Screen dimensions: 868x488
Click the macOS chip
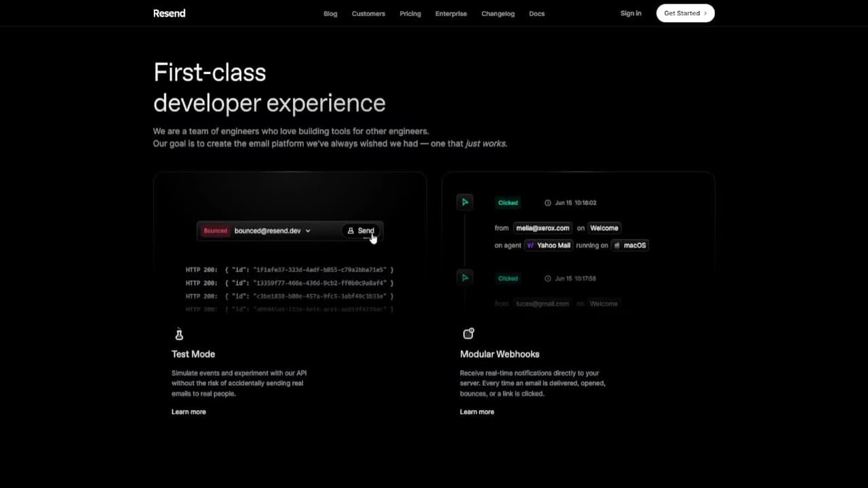(630, 245)
